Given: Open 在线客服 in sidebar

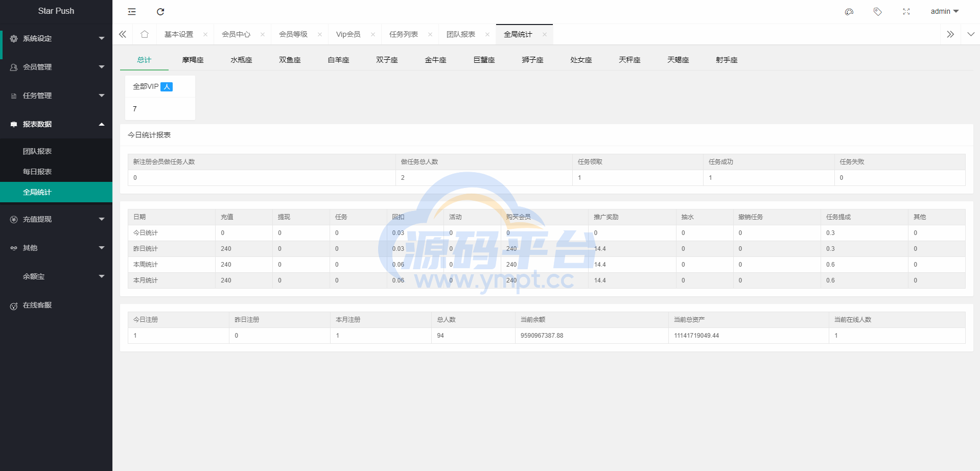Looking at the screenshot, I should tap(56, 305).
